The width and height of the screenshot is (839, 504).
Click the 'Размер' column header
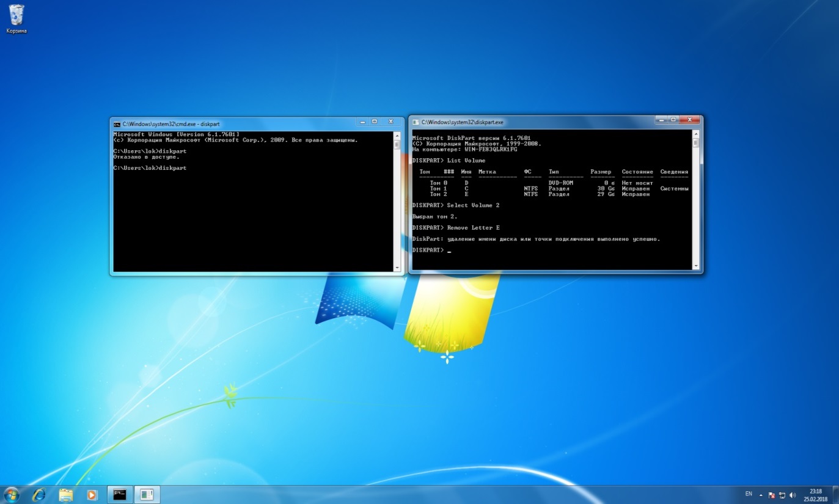pyautogui.click(x=601, y=172)
